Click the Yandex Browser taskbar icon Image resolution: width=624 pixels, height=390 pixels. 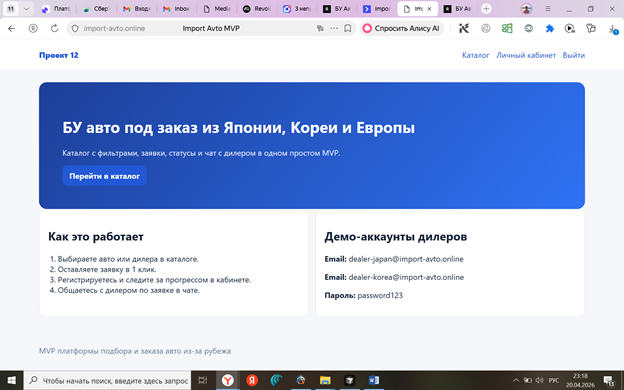click(x=228, y=380)
